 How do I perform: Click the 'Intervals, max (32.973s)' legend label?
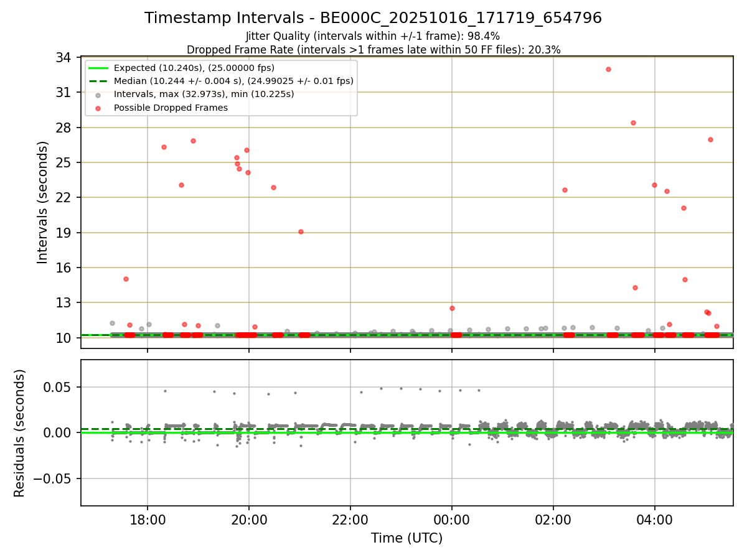[204, 95]
